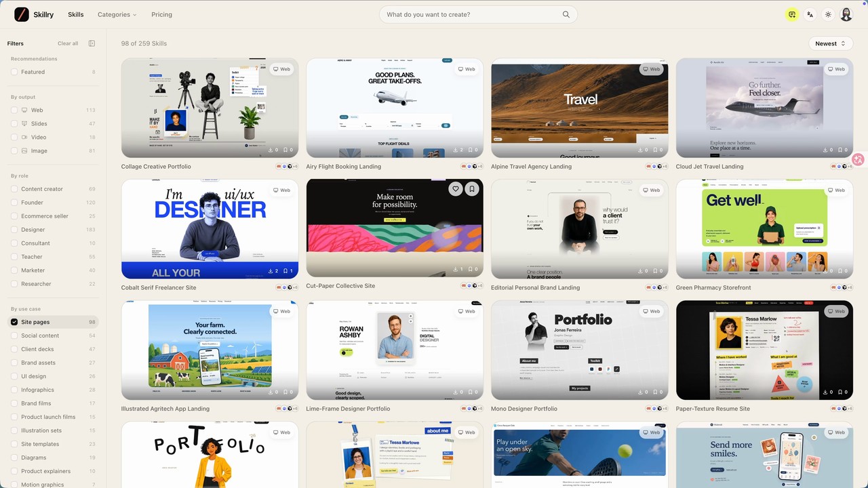
Task: Open the Cobalt Serif Freelancer Site thumbnail
Action: coord(210,229)
